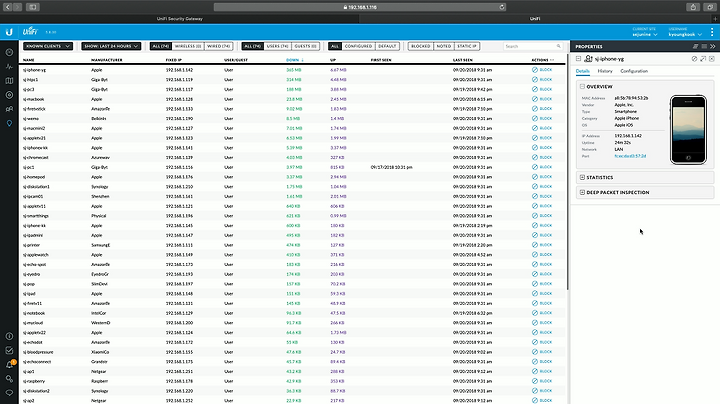Switch Properties panel to list layout icon
The height and width of the screenshot is (404, 720).
[x=704, y=46]
